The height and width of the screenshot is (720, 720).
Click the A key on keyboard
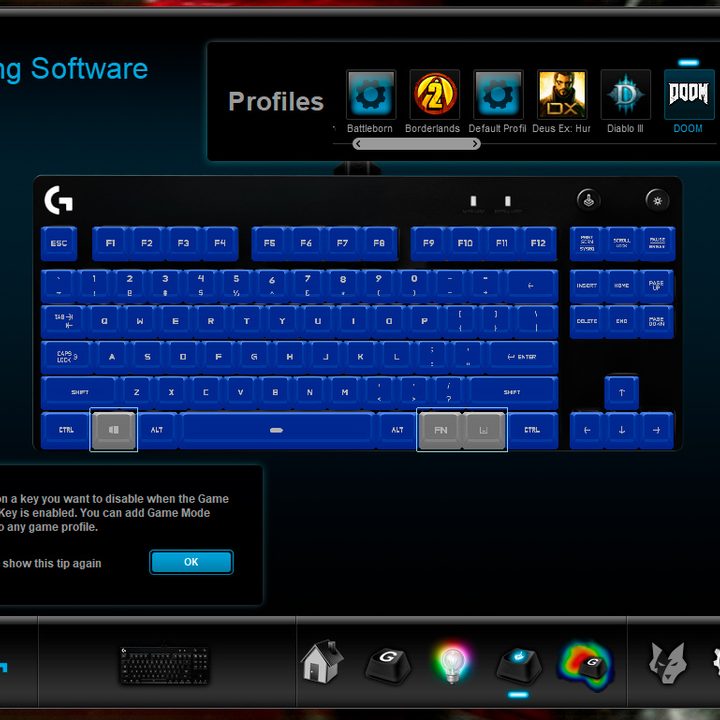click(112, 357)
